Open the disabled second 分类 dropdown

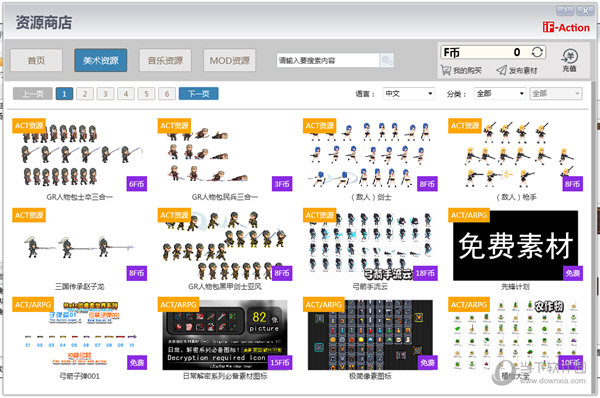point(556,93)
